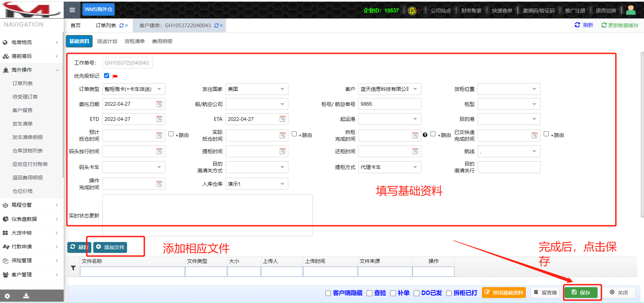Click the red priority flag icon
The image size is (644, 303).
(x=115, y=76)
